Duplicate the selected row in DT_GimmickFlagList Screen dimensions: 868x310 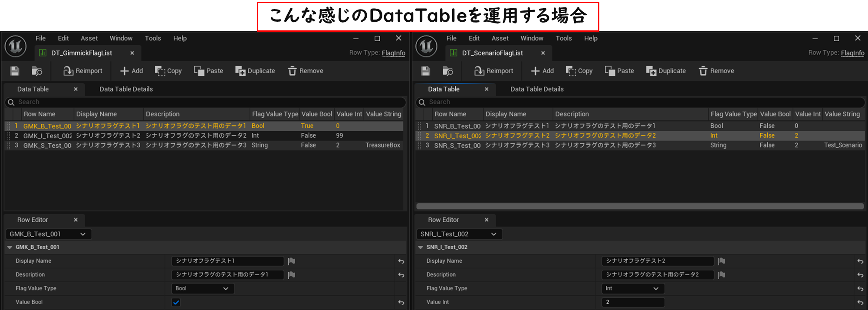(255, 71)
